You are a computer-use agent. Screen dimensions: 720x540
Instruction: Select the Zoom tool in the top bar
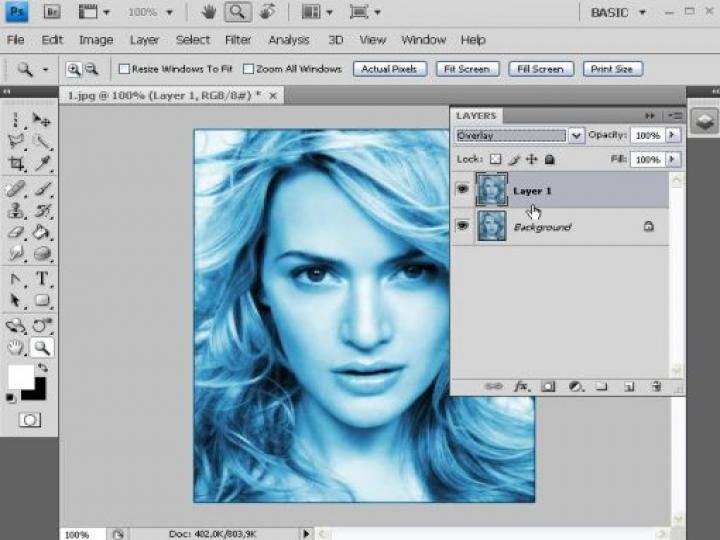point(237,12)
